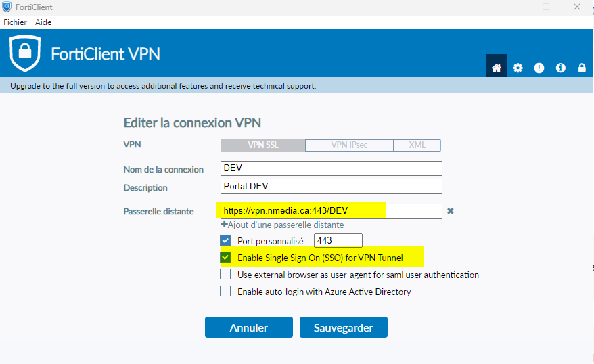Click the Nom de la connexion field
The height and width of the screenshot is (364, 594).
tap(332, 168)
